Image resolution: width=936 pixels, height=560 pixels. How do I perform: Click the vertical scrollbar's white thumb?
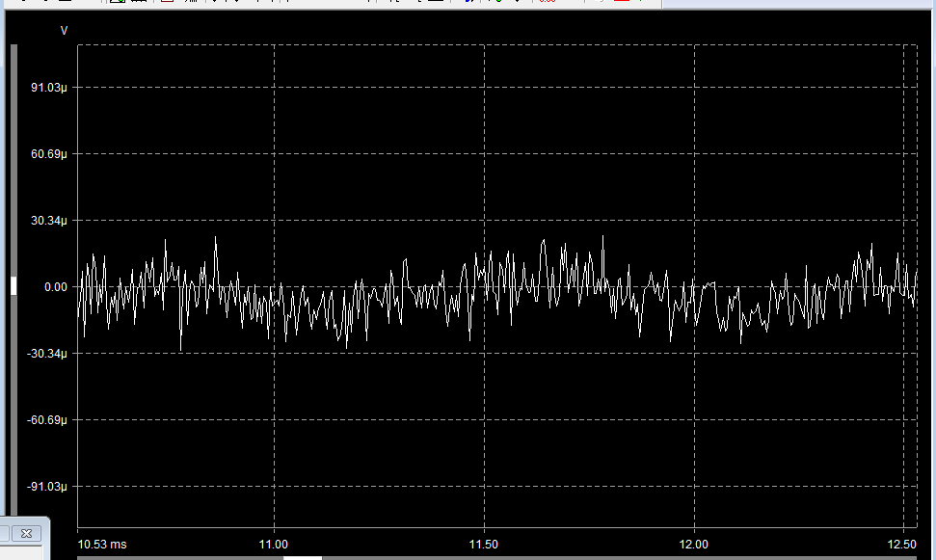pos(13,285)
